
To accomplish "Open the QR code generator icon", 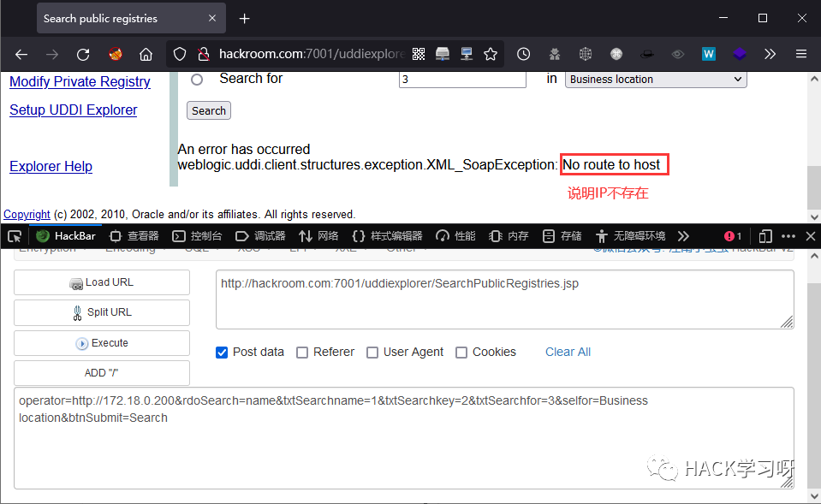I will (x=419, y=54).
